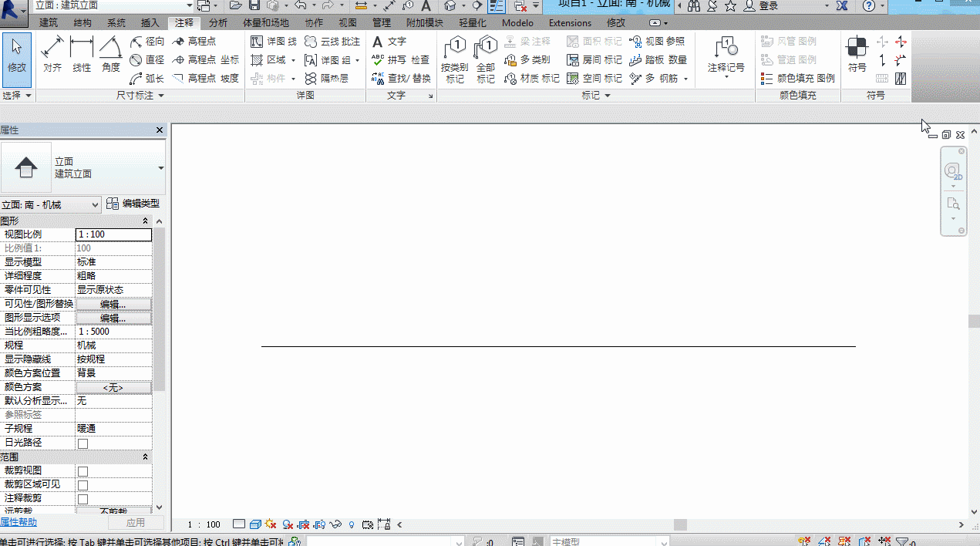
Task: Open the 立面 建筑立面 type selector dropdown
Action: tap(83, 167)
